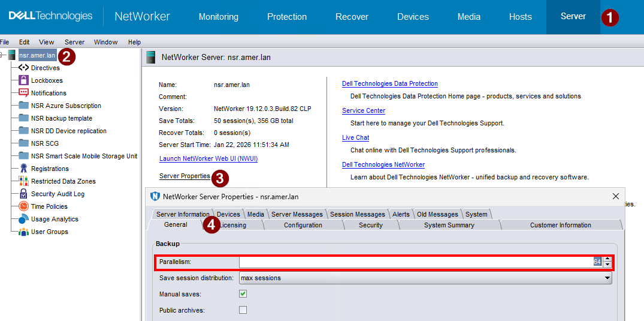Screen dimensions: 644x321
Task: Click the NSR backup template folder icon
Action: pos(23,118)
